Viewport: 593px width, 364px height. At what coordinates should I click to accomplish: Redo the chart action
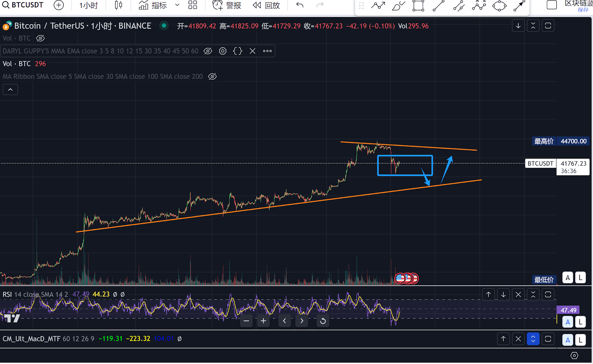(x=320, y=5)
